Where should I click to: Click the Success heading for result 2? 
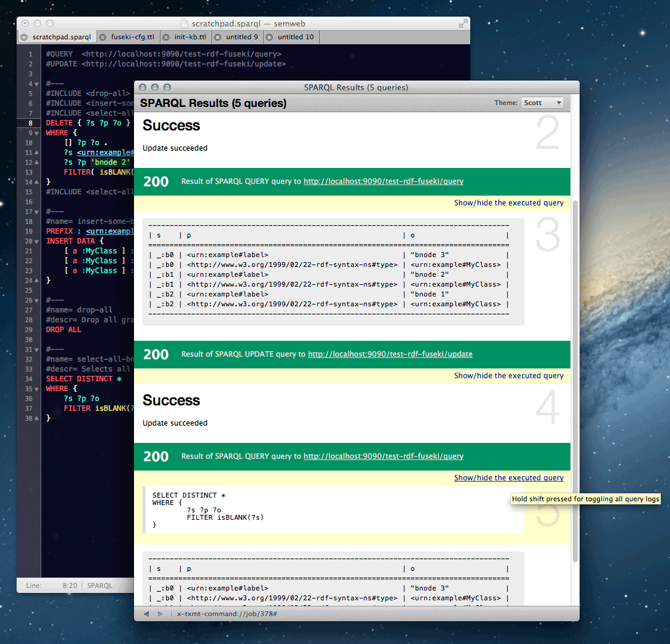(171, 125)
